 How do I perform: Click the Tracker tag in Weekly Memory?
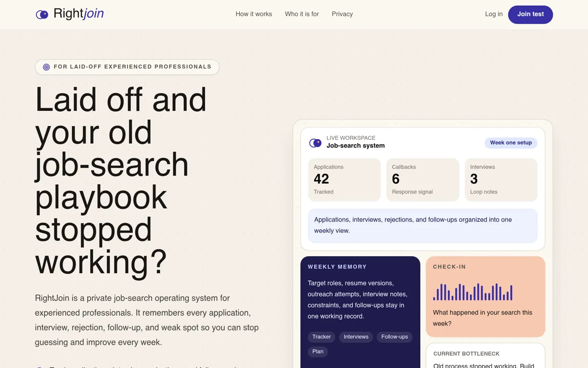coord(322,337)
